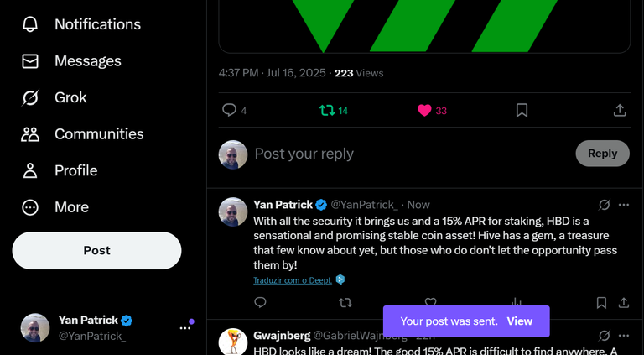
Task: Open Notifications from the sidebar
Action: [81, 24]
